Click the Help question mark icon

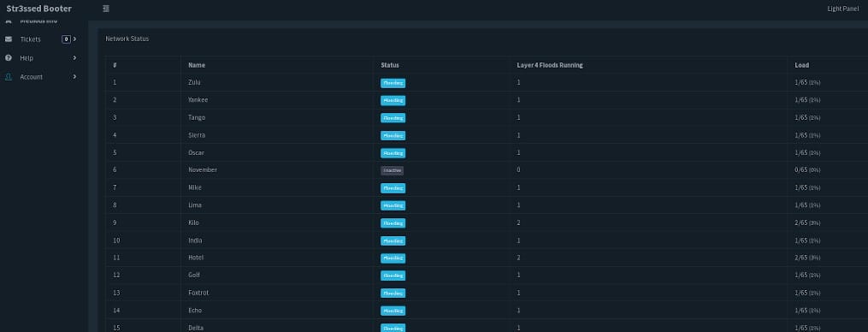coord(9,57)
